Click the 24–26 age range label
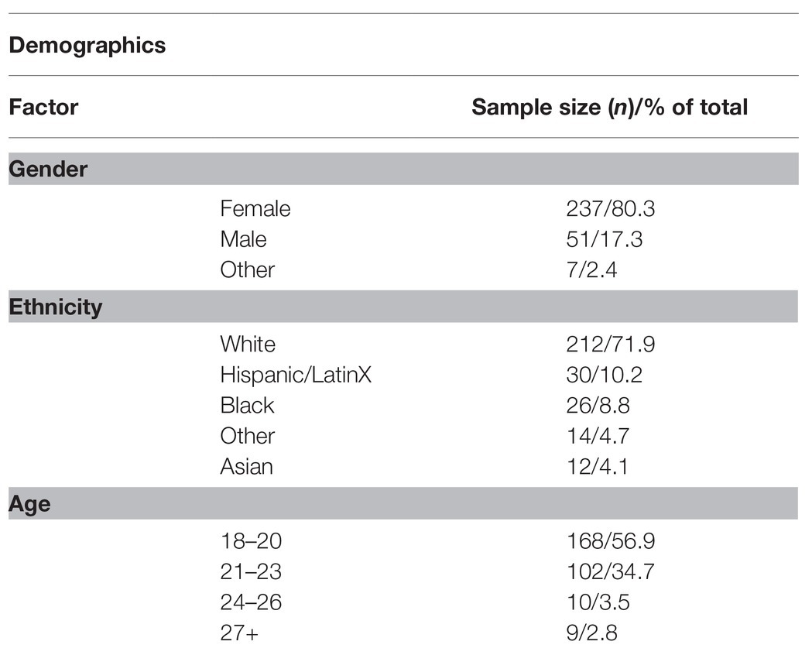This screenshot has height=655, width=812. point(251,602)
